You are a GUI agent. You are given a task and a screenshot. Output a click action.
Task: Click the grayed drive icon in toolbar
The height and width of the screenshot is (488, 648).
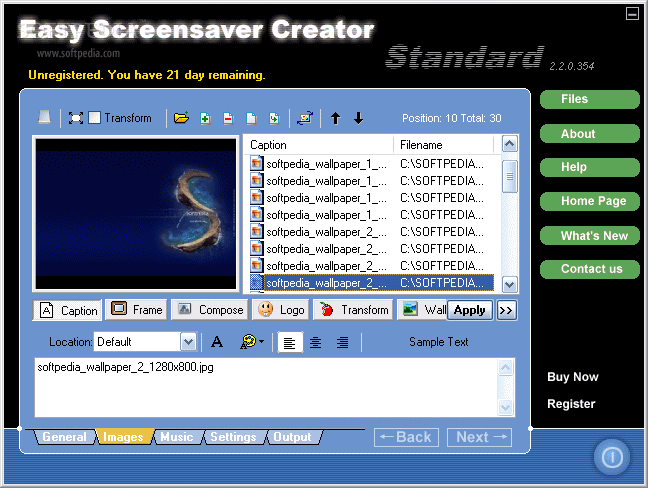click(44, 118)
